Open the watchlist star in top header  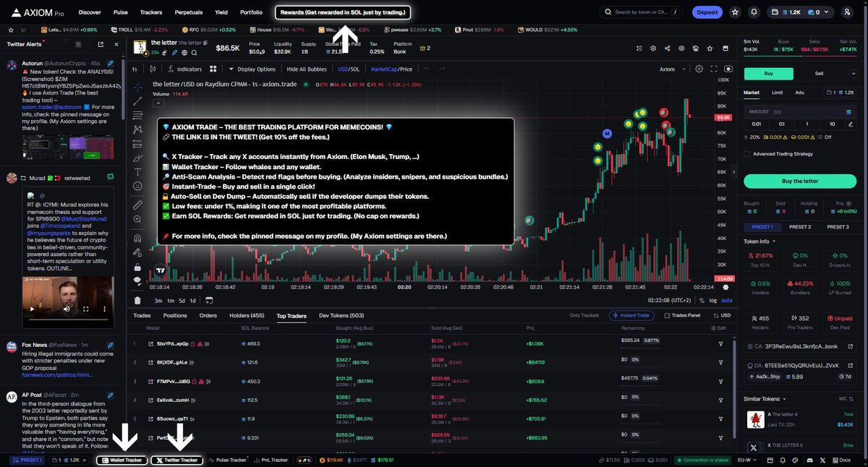tap(736, 12)
